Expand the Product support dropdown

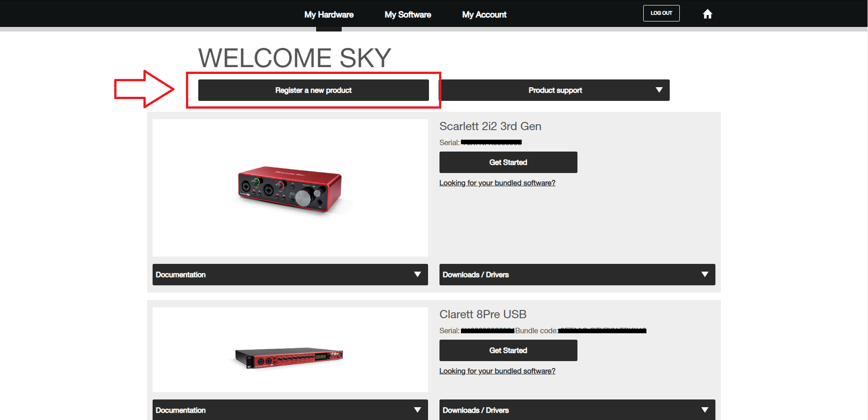pyautogui.click(x=555, y=90)
